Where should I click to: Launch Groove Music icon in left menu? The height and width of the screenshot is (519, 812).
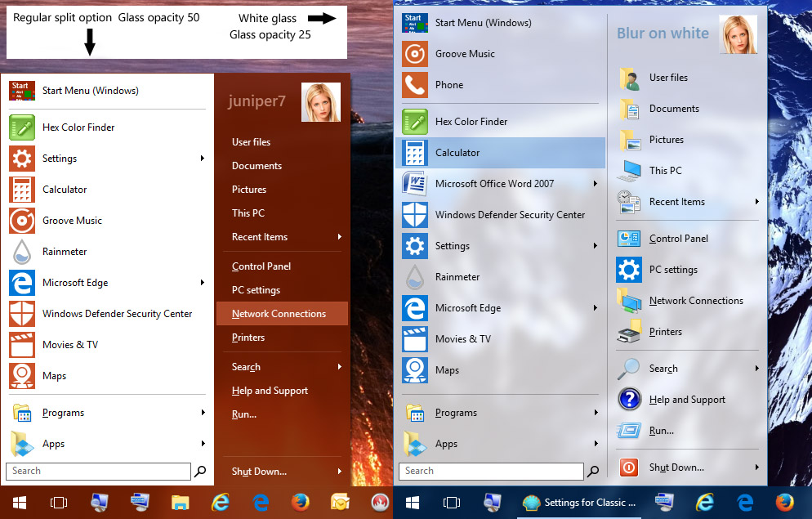pyautogui.click(x=22, y=221)
